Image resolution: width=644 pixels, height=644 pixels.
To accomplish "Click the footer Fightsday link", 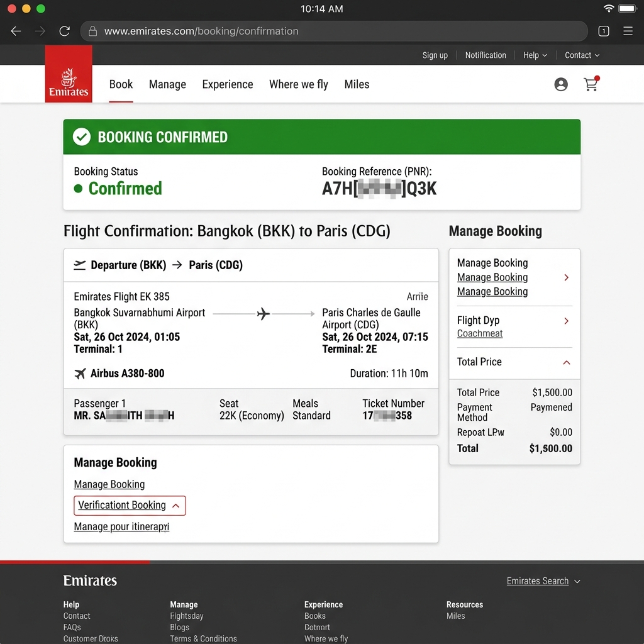I will (x=186, y=616).
